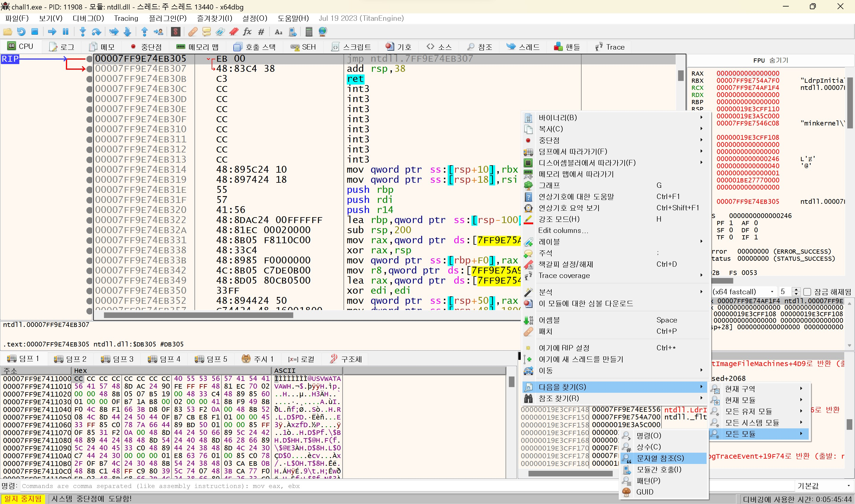Click the Restart debugging toolbar icon
Image resolution: width=855 pixels, height=504 pixels.
click(x=21, y=31)
